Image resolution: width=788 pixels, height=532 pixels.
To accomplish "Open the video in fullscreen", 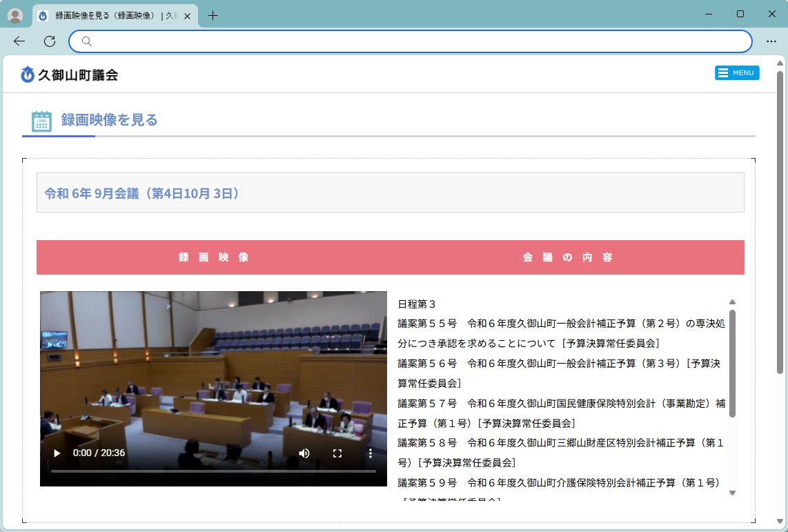I will coord(337,453).
